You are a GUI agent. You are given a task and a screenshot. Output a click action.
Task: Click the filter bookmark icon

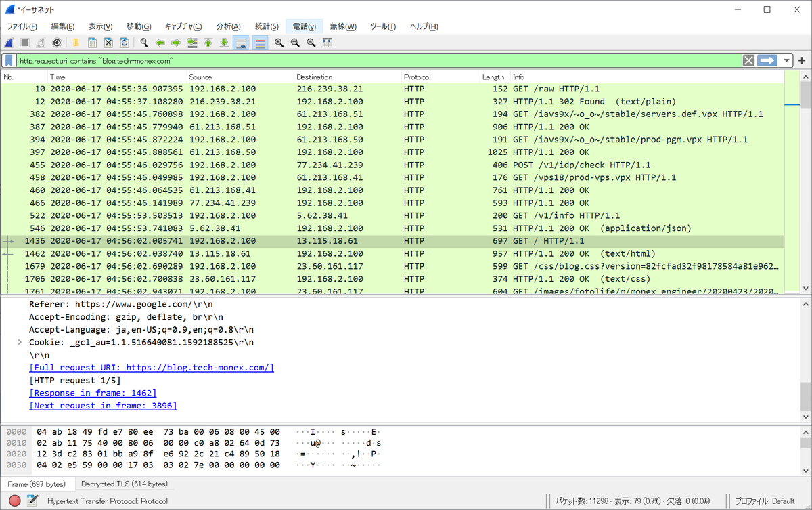coord(9,60)
